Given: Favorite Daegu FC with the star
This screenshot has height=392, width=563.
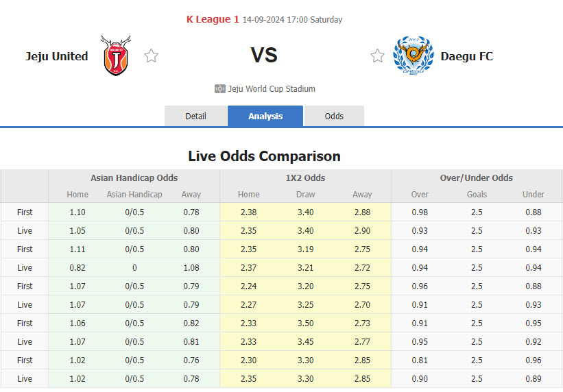Looking at the screenshot, I should point(377,56).
